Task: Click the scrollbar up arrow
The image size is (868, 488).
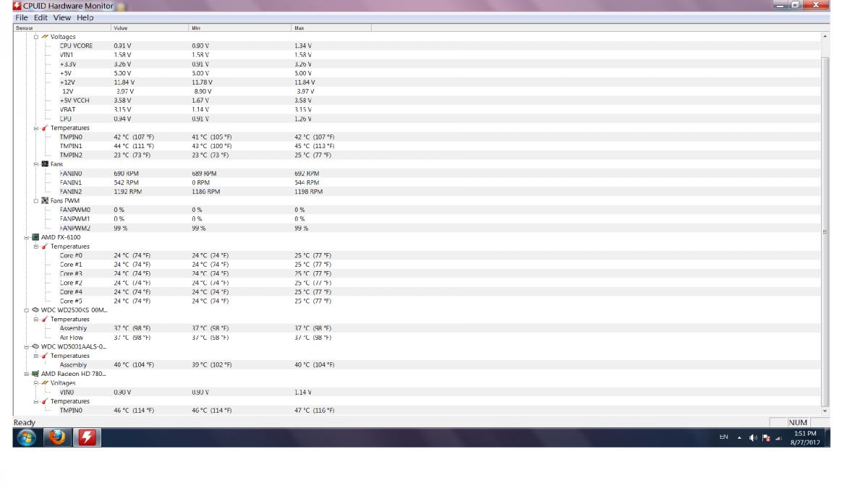Action: click(825, 36)
